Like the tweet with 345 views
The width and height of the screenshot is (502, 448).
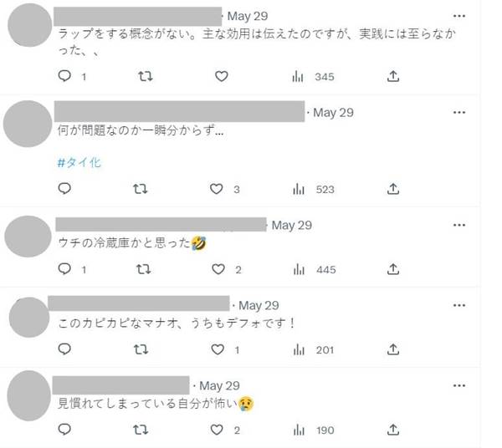coord(221,76)
